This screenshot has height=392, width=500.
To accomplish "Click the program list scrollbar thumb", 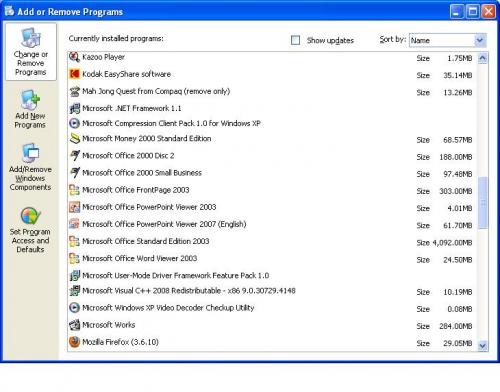I will pos(482,203).
